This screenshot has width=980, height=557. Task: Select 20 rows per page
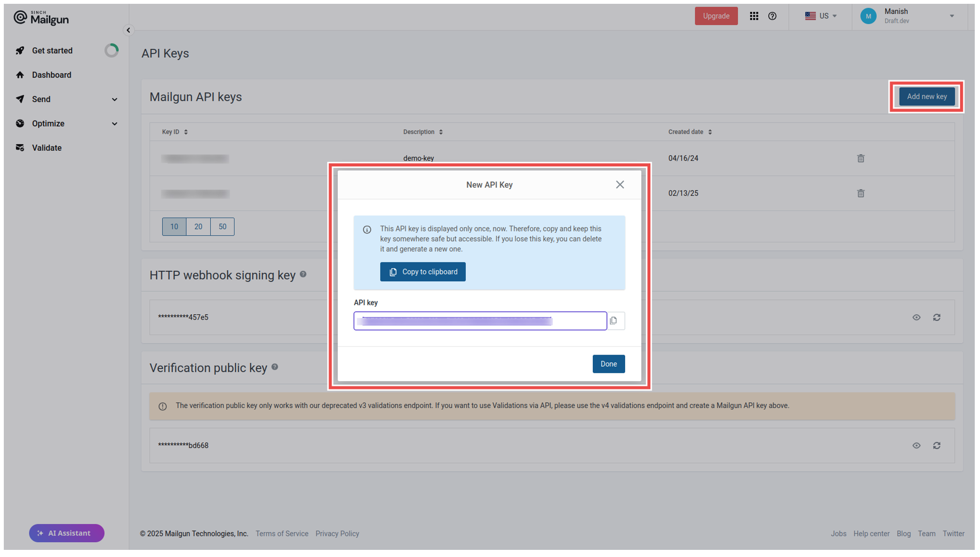(198, 227)
